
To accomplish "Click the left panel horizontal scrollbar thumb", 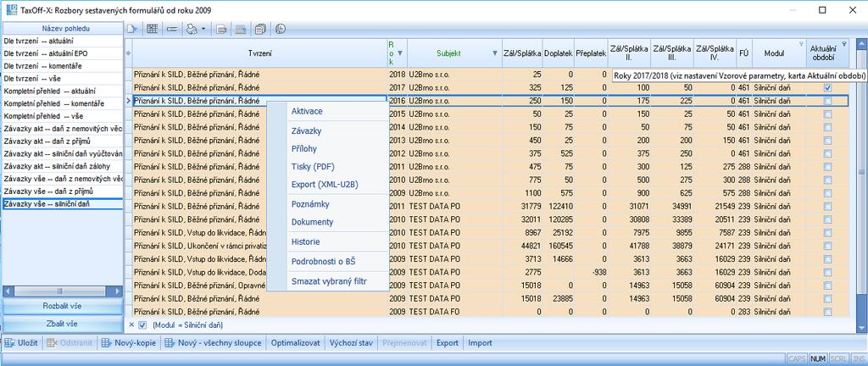I will point(59,291).
